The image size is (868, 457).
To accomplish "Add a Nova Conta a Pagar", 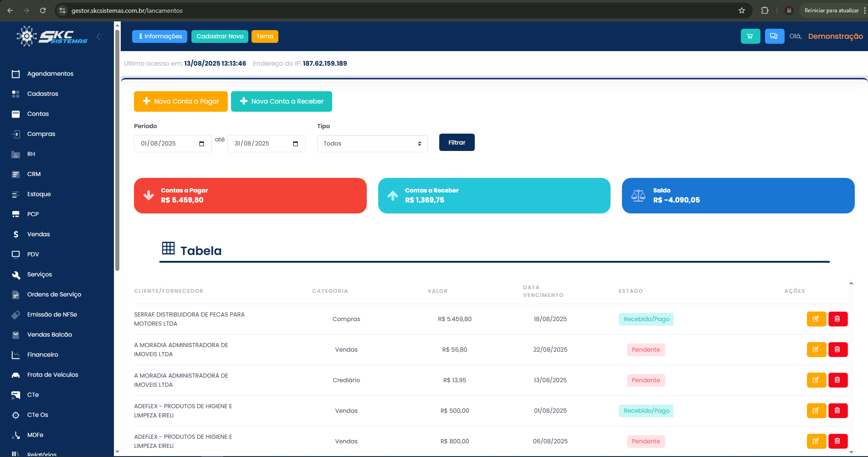I will coord(180,102).
